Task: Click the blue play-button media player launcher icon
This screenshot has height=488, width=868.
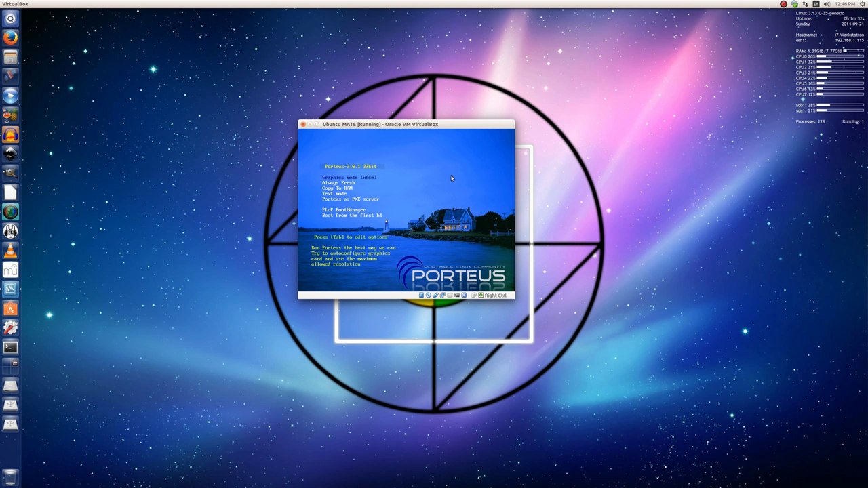Action: tap(10, 96)
